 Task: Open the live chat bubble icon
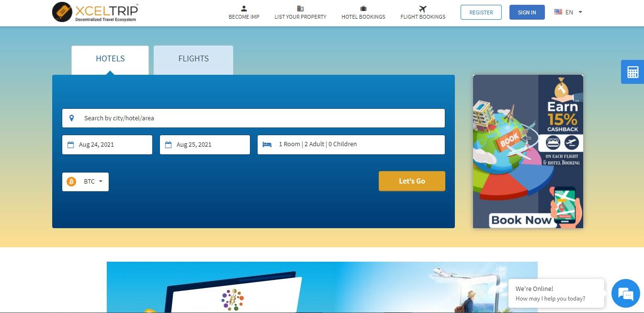point(626,293)
